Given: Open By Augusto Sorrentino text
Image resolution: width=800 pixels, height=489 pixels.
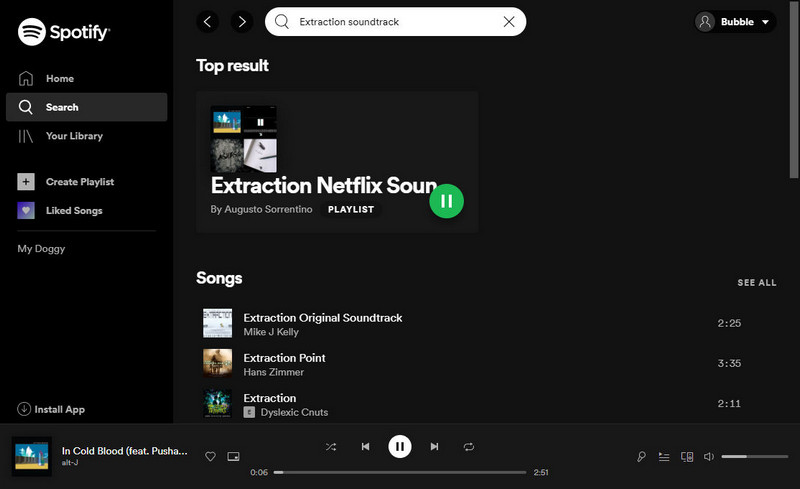Looking at the screenshot, I should (x=261, y=209).
